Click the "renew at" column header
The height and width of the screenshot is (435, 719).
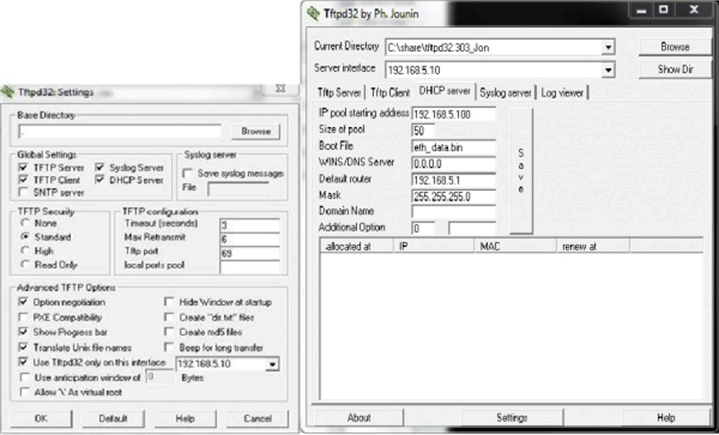(x=593, y=246)
